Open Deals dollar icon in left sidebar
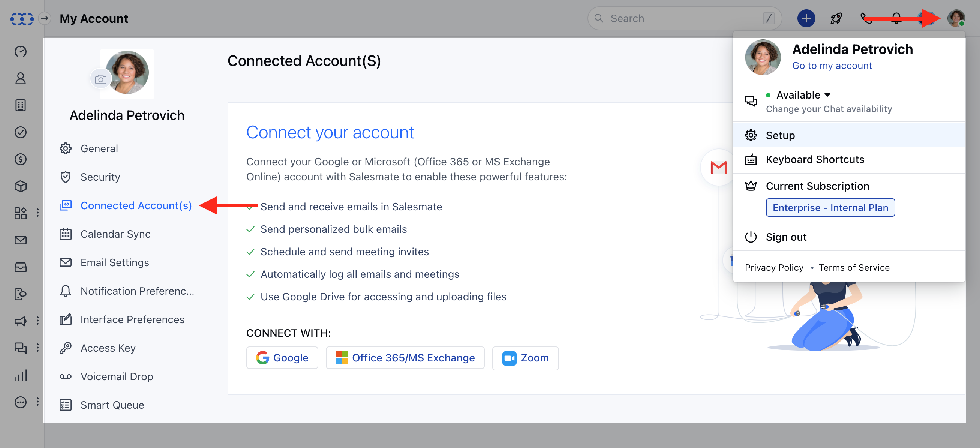The height and width of the screenshot is (448, 980). [x=21, y=159]
